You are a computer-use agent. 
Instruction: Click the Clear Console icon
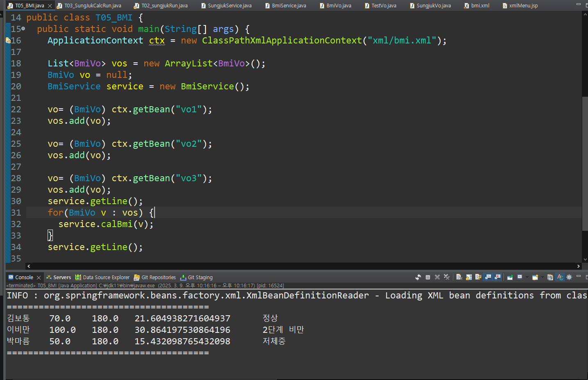459,278
